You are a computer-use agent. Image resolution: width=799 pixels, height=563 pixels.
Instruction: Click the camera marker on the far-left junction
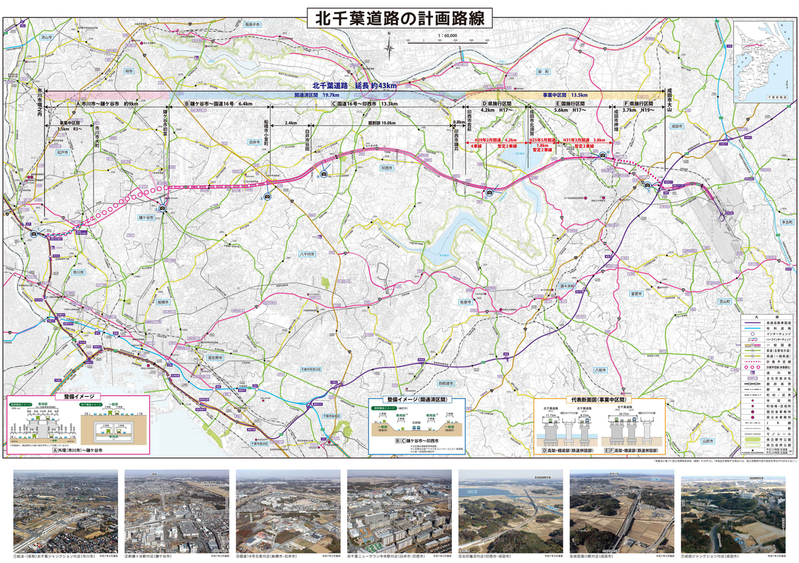tap(34, 234)
